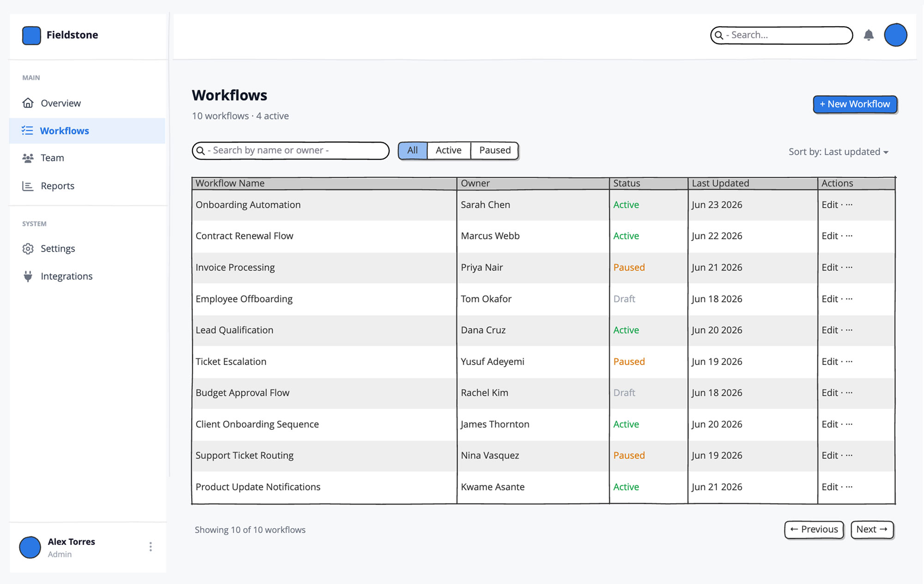
Task: Click owner Marcus Webb cell
Action: click(x=533, y=236)
